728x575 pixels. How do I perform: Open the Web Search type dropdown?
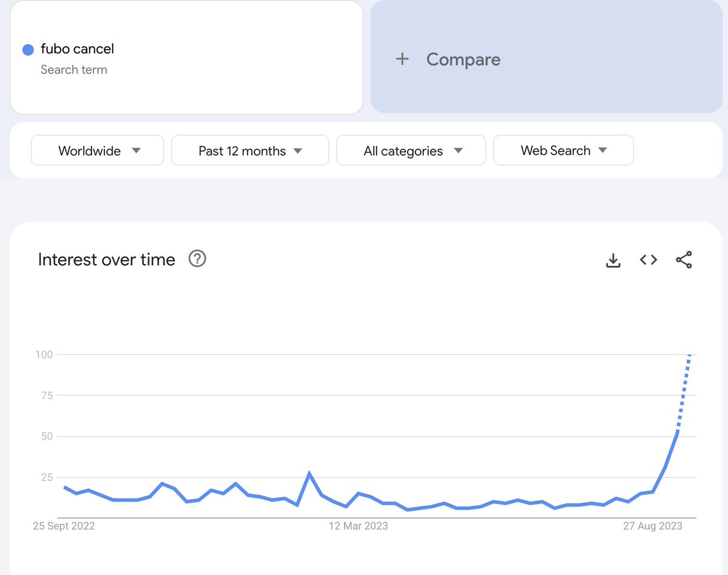click(x=564, y=151)
